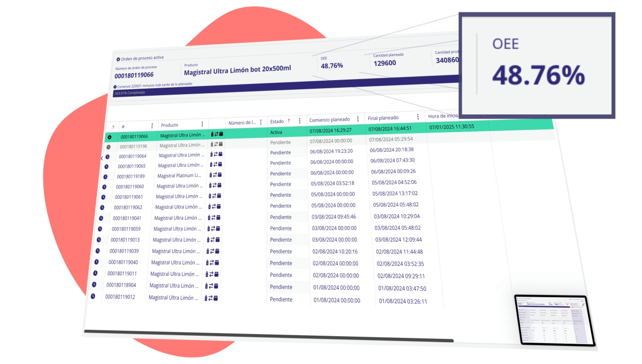This screenshot has height=364, width=642.
Task: Open column menu for Producto header
Action: pyautogui.click(x=202, y=124)
